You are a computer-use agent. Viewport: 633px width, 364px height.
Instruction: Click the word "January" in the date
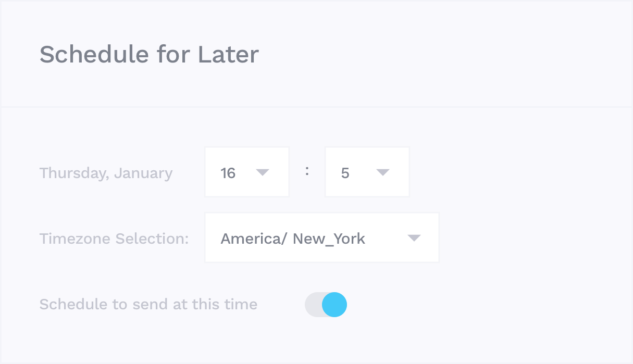coord(143,173)
